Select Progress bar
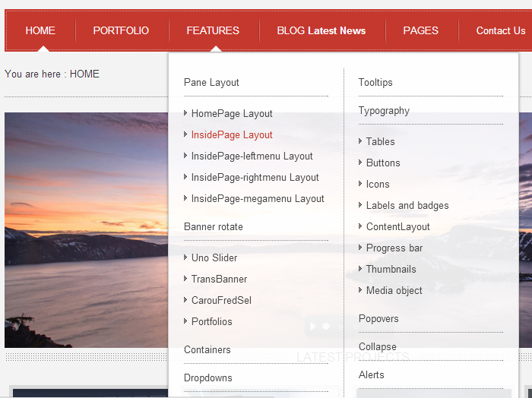The image size is (532, 398). 394,248
